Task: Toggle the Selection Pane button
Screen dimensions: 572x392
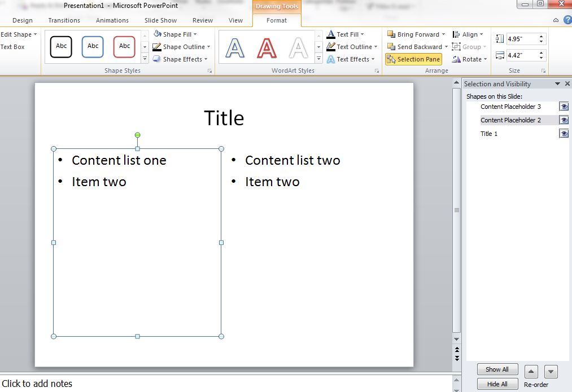Action: 413,59
